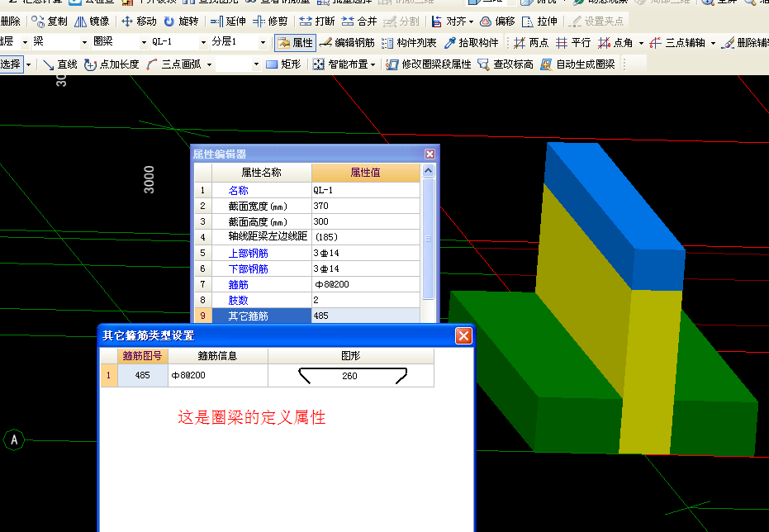Select 点加长度 draw tool
The width and height of the screenshot is (769, 532).
click(x=112, y=64)
